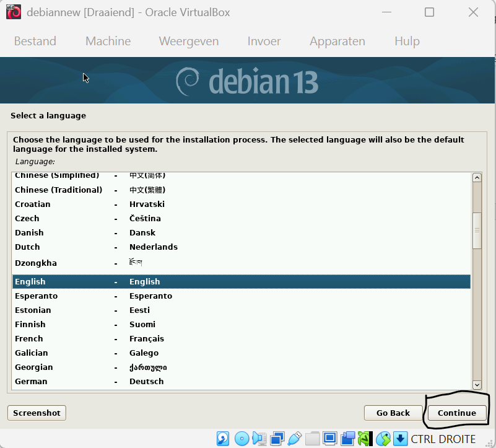This screenshot has width=496, height=448.
Task: Click the language list scroll down arrow
Action: click(477, 385)
